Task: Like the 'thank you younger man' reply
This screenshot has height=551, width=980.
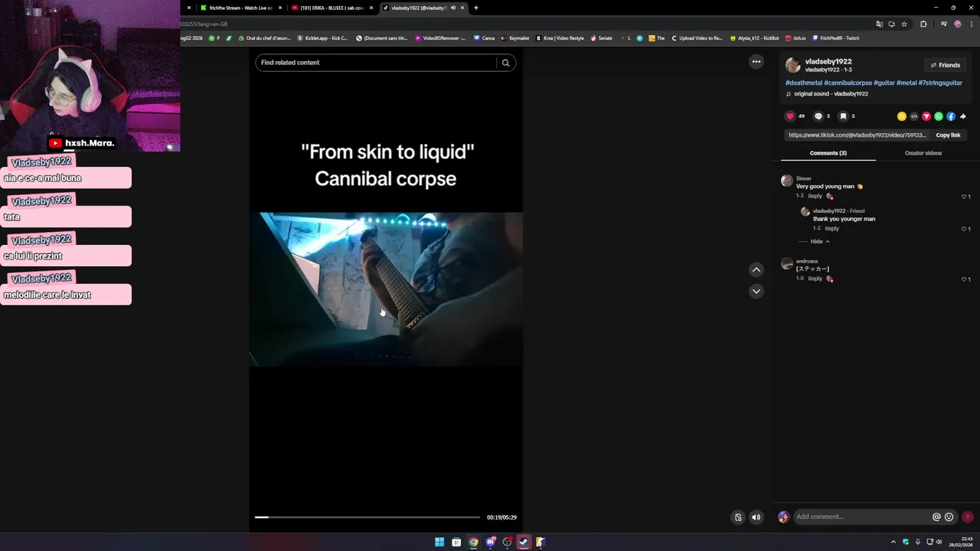Action: click(x=964, y=229)
